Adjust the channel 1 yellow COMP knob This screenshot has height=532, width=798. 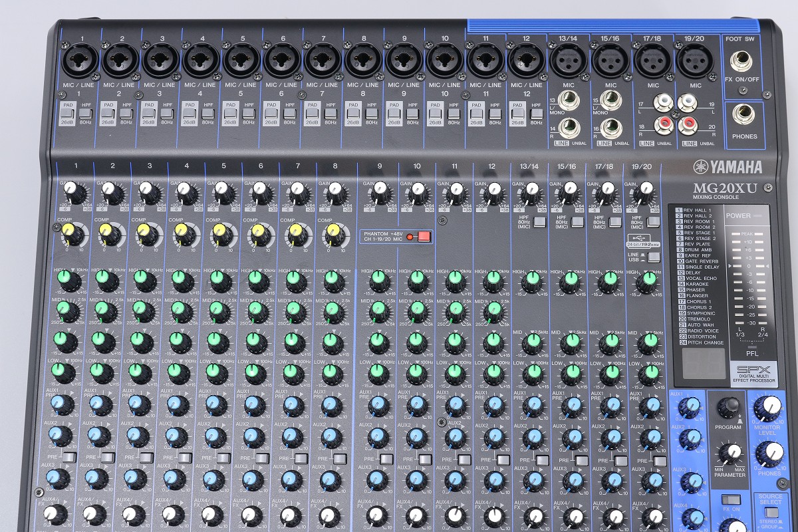(x=72, y=233)
